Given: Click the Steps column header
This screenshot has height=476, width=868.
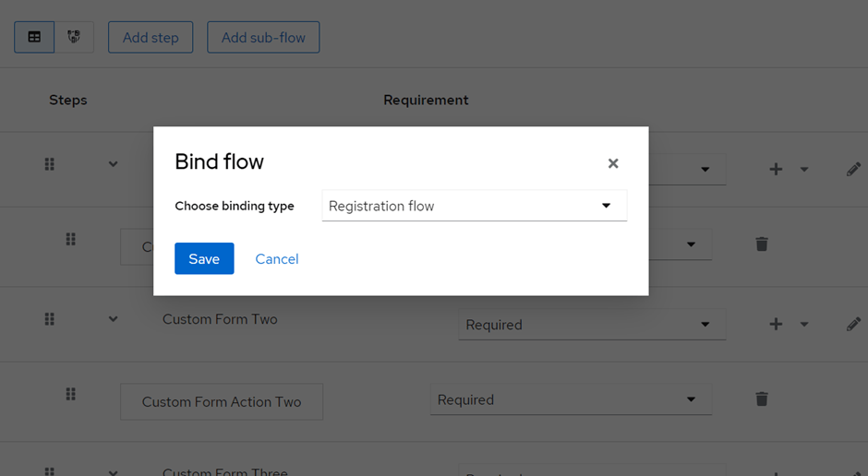Looking at the screenshot, I should coord(68,100).
